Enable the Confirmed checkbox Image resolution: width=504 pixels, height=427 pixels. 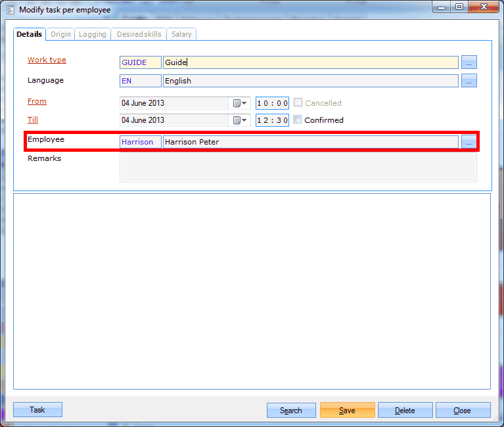pyautogui.click(x=298, y=120)
